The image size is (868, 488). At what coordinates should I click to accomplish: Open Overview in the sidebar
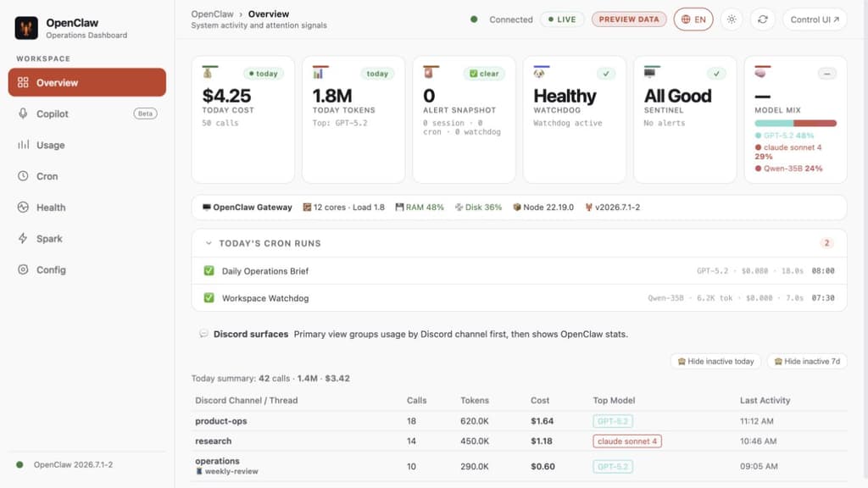pyautogui.click(x=87, y=82)
